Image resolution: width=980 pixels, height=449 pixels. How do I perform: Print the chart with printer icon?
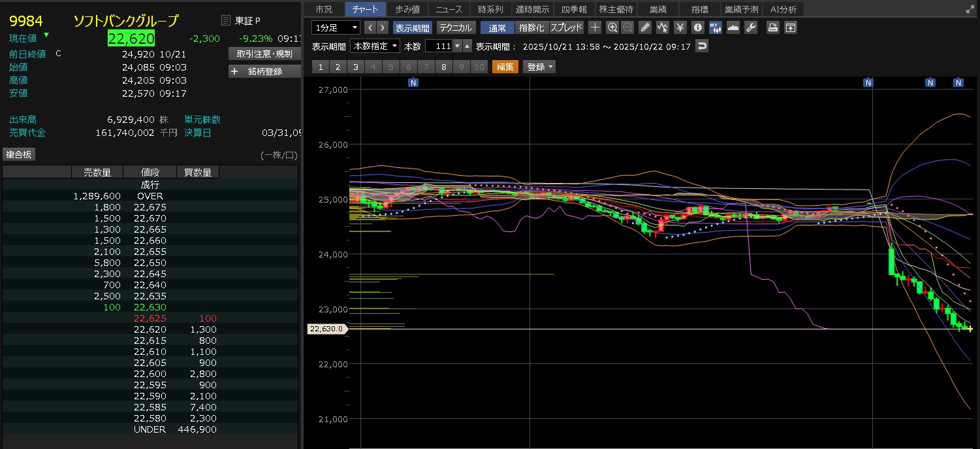click(x=773, y=27)
